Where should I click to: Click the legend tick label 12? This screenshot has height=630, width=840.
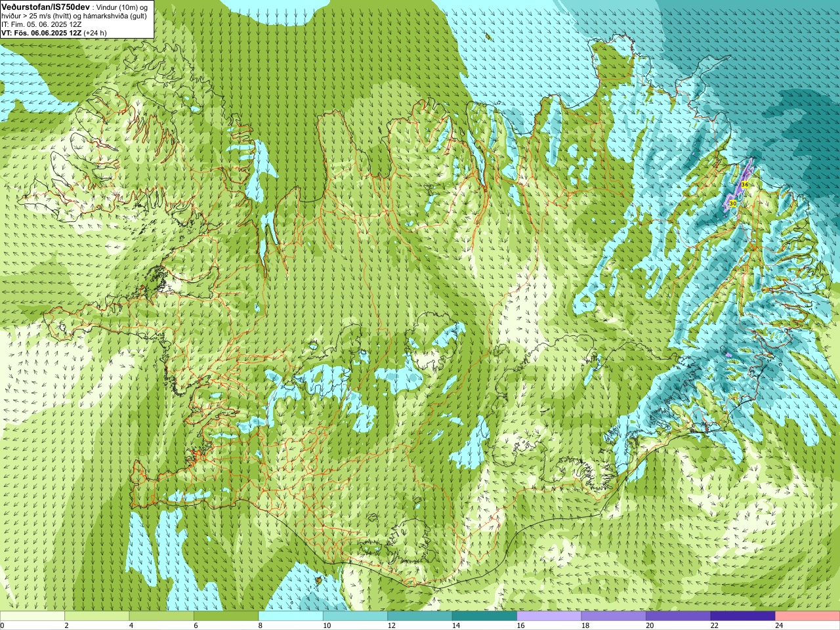(x=391, y=625)
